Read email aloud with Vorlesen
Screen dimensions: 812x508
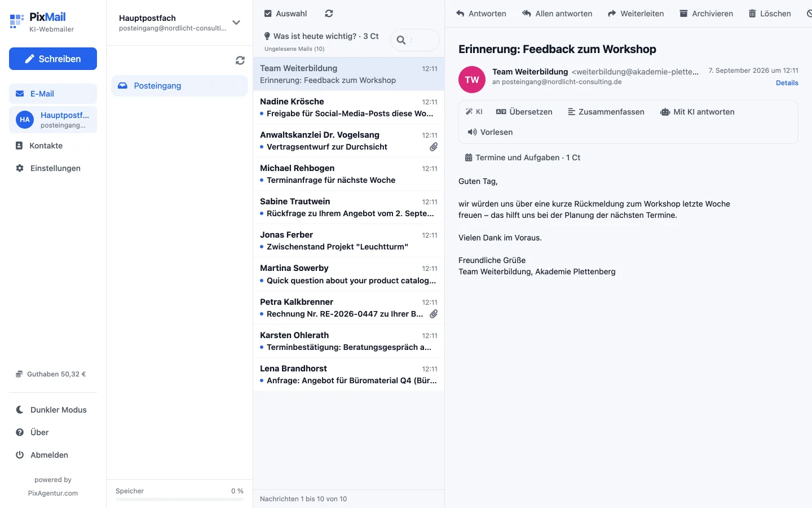point(490,132)
